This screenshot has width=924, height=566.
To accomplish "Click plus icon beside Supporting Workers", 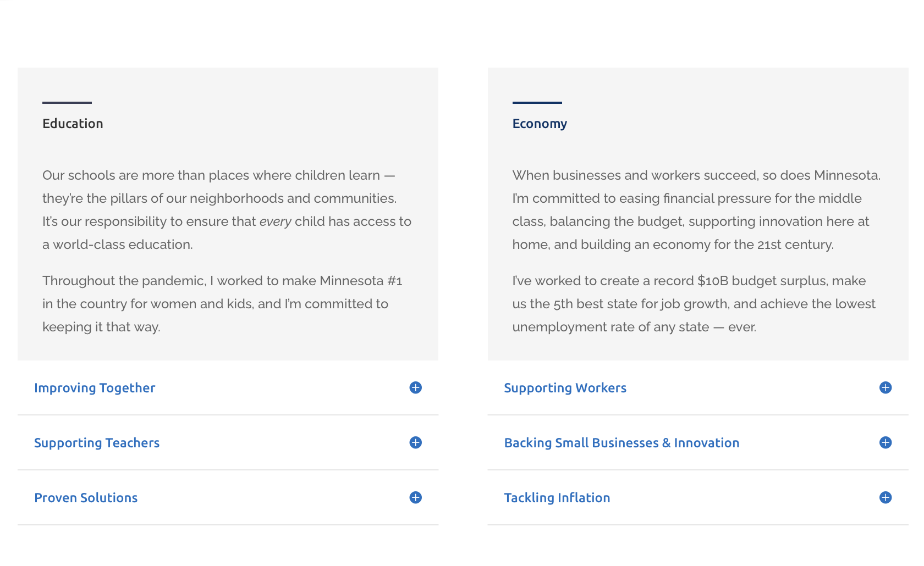I will click(x=886, y=388).
